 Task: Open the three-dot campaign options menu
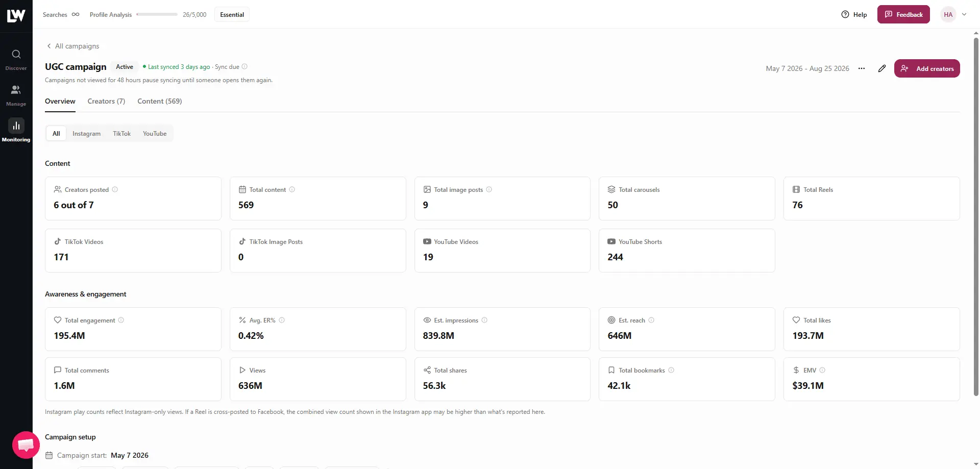862,68
